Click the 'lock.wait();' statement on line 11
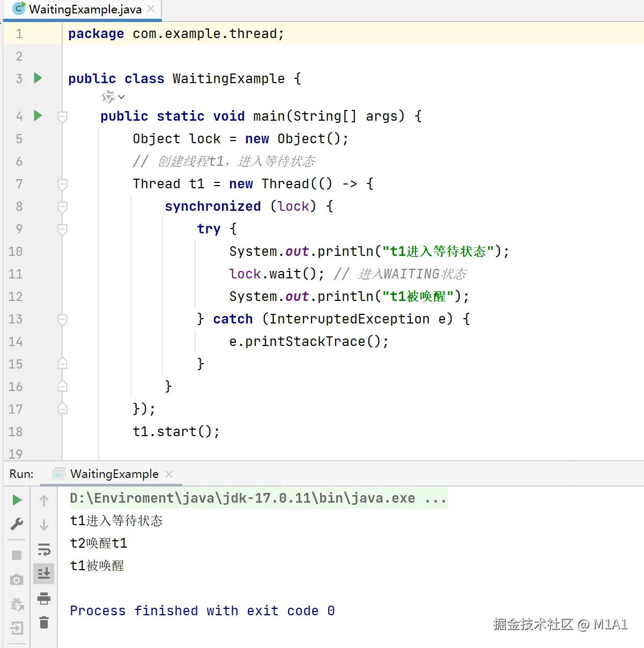Viewport: 644px width, 648px height. (x=277, y=274)
